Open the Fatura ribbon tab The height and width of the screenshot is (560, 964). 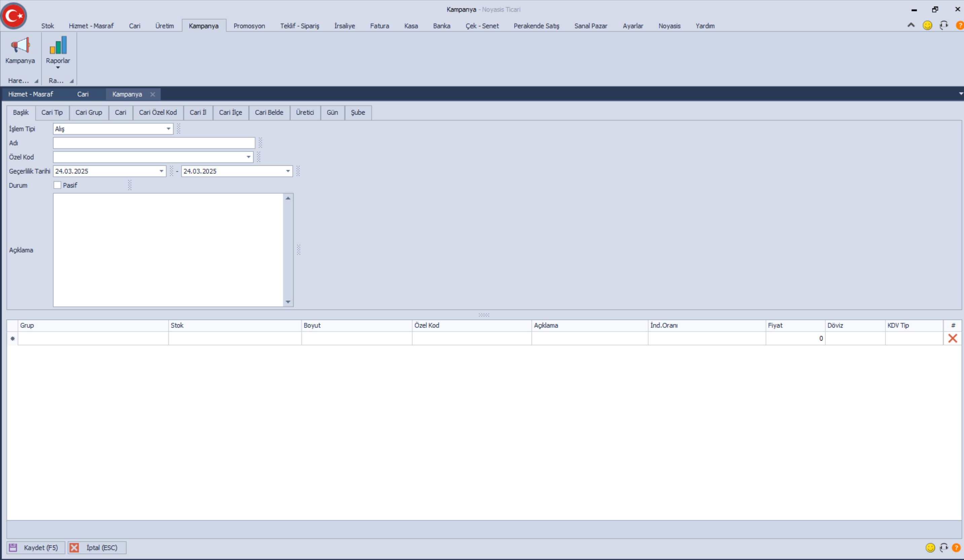380,26
